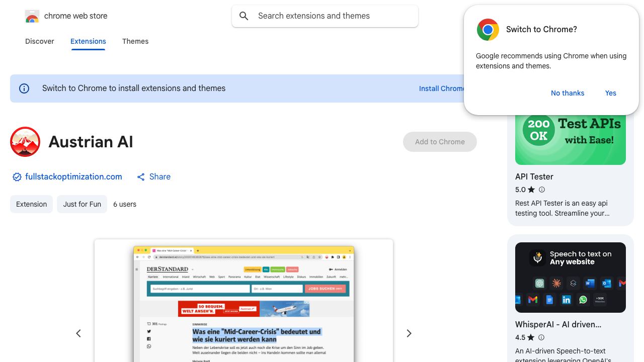Image resolution: width=644 pixels, height=362 pixels.
Task: Click the Add to Chrome button
Action: 440,142
